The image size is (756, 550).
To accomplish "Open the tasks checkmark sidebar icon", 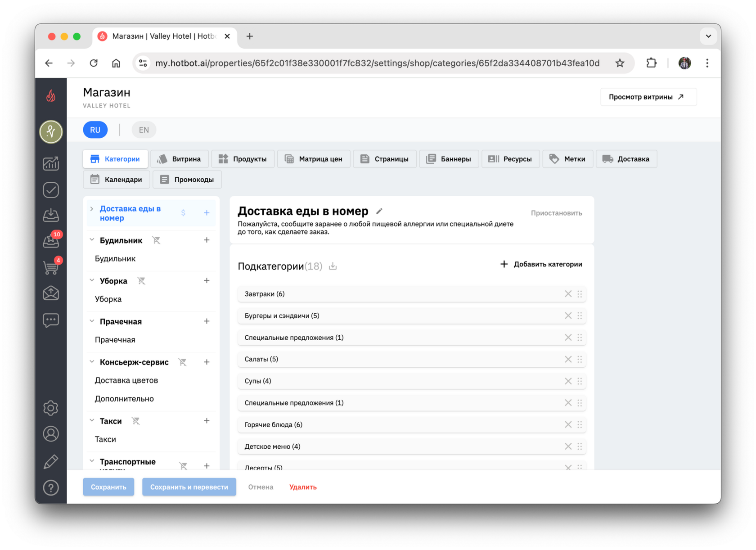I will (x=51, y=190).
